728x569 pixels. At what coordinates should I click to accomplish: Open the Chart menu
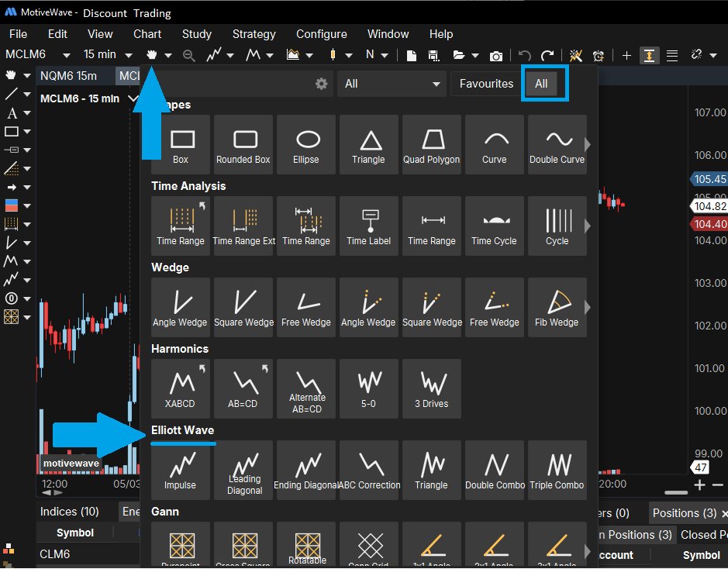pos(147,34)
